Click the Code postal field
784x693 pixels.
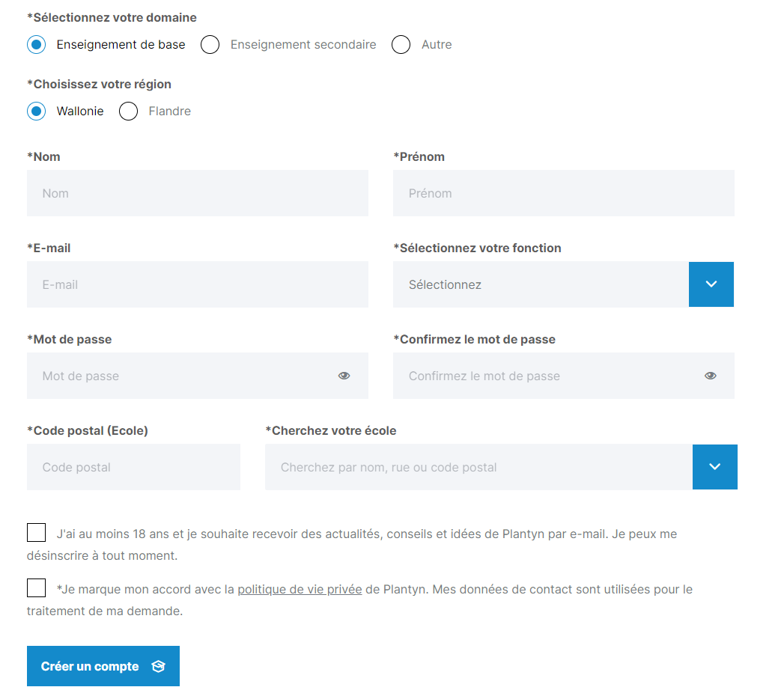tap(133, 467)
